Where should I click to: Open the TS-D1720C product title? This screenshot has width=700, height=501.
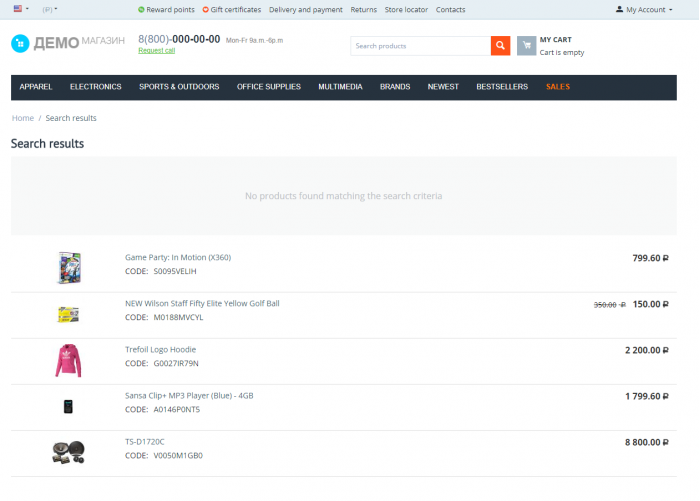click(145, 442)
